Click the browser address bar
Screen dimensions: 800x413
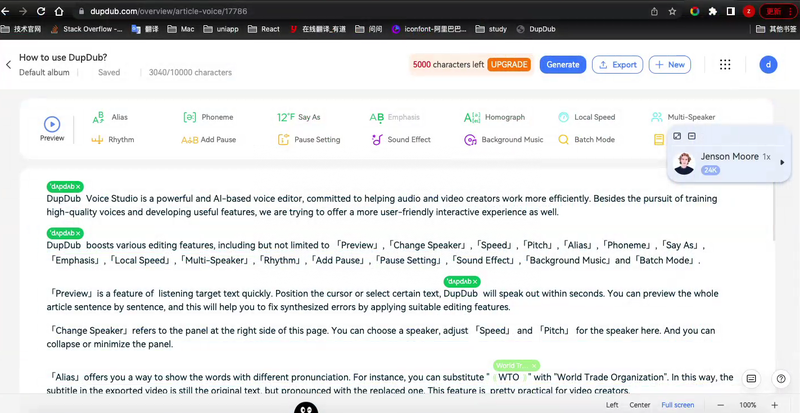point(357,11)
